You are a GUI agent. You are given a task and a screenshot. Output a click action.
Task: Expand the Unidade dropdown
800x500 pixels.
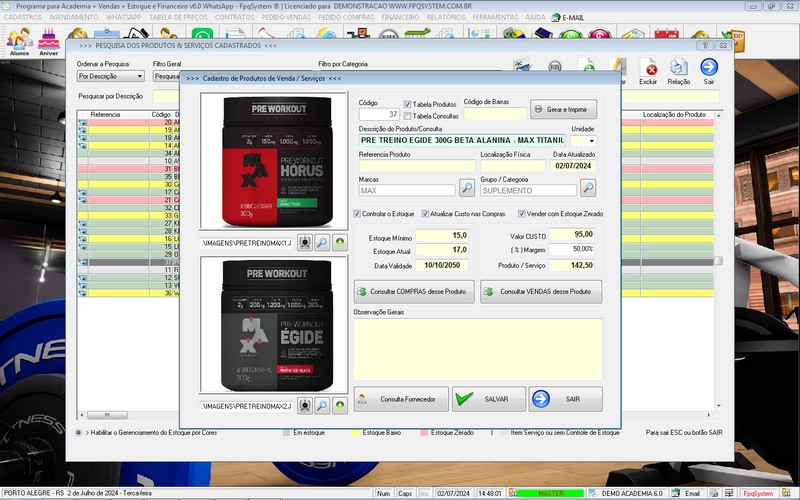pyautogui.click(x=591, y=141)
